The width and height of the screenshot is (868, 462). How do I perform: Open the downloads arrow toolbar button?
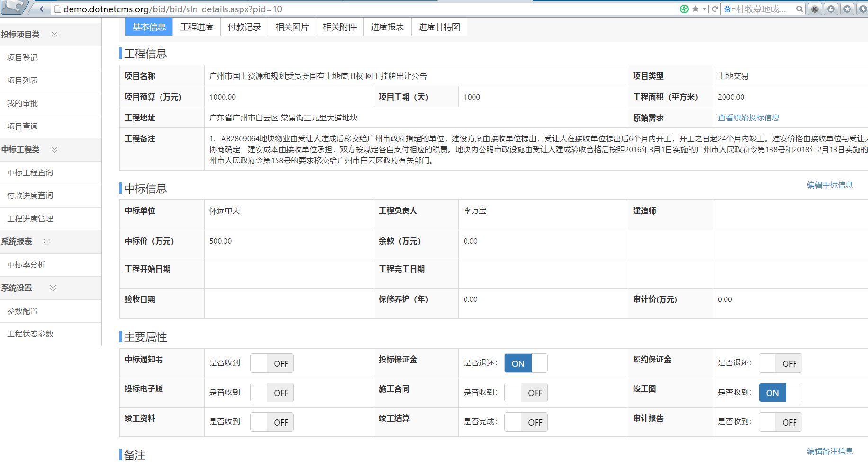pyautogui.click(x=863, y=9)
